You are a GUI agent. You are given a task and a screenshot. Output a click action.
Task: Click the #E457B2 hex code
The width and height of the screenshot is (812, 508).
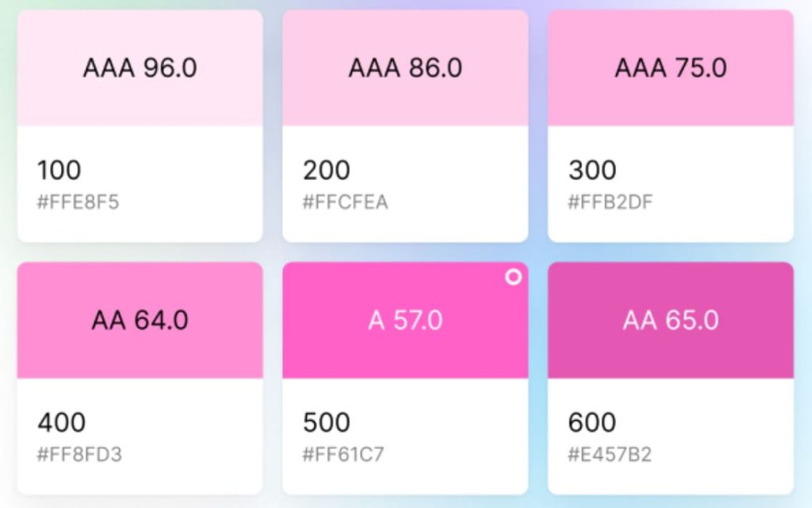(x=610, y=454)
